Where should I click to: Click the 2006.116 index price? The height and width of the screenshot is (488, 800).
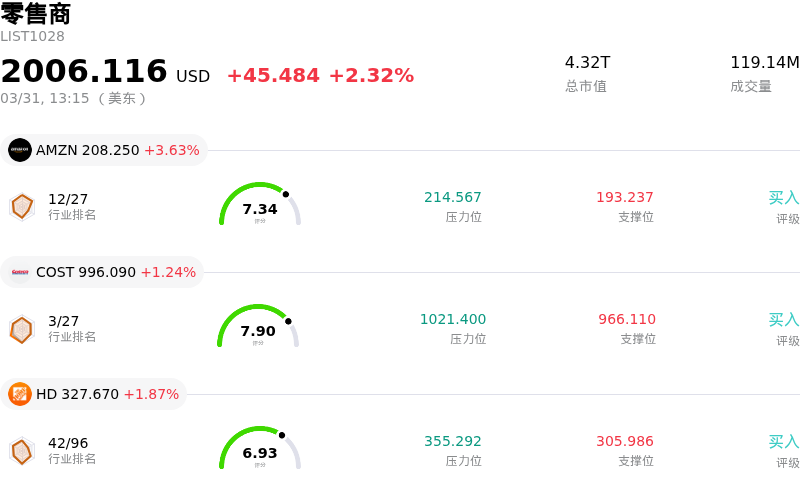click(84, 72)
